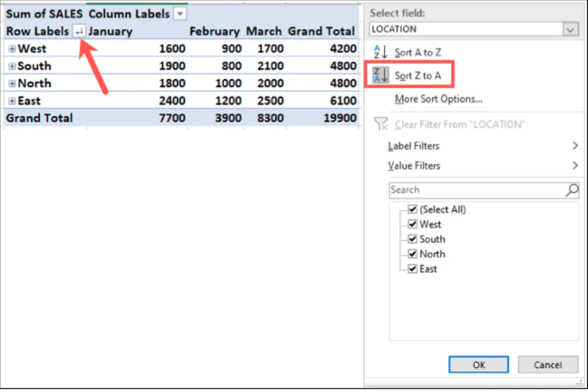This screenshot has width=588, height=392.
Task: Open the Value Filters submenu arrow
Action: click(575, 165)
